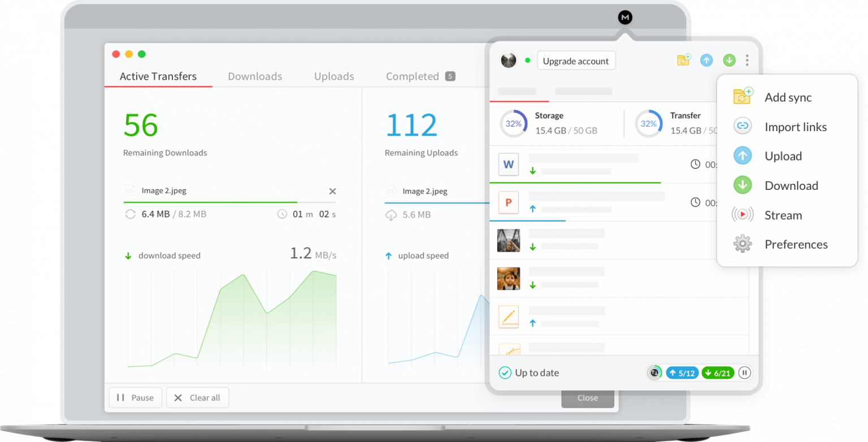
Task: Click the green Download arrow icon in toolbar
Action: [x=729, y=60]
